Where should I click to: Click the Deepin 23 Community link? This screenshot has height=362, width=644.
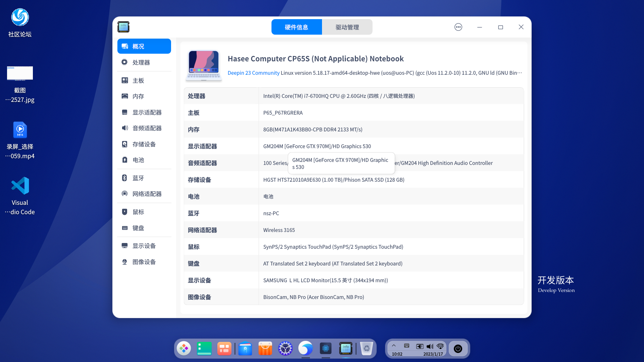coord(253,73)
